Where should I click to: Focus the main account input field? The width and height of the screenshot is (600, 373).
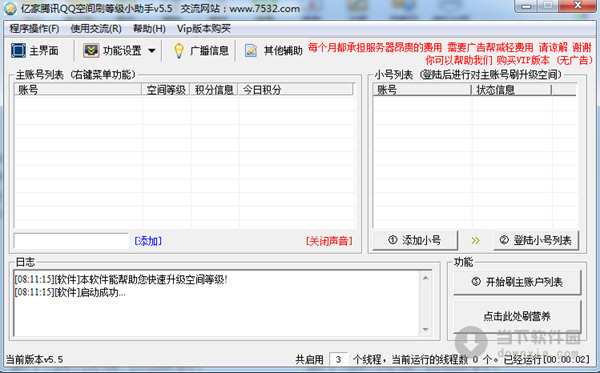71,241
